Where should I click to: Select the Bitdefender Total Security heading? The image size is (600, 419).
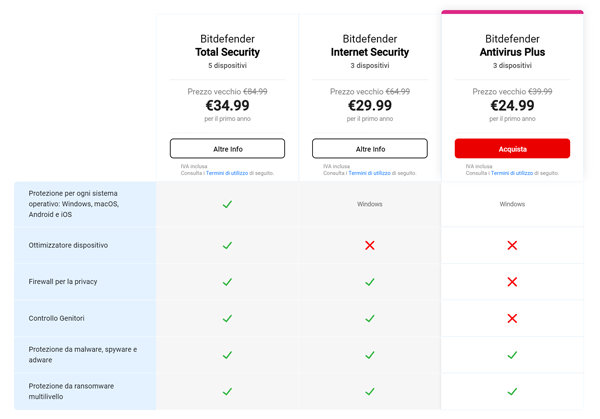227,46
